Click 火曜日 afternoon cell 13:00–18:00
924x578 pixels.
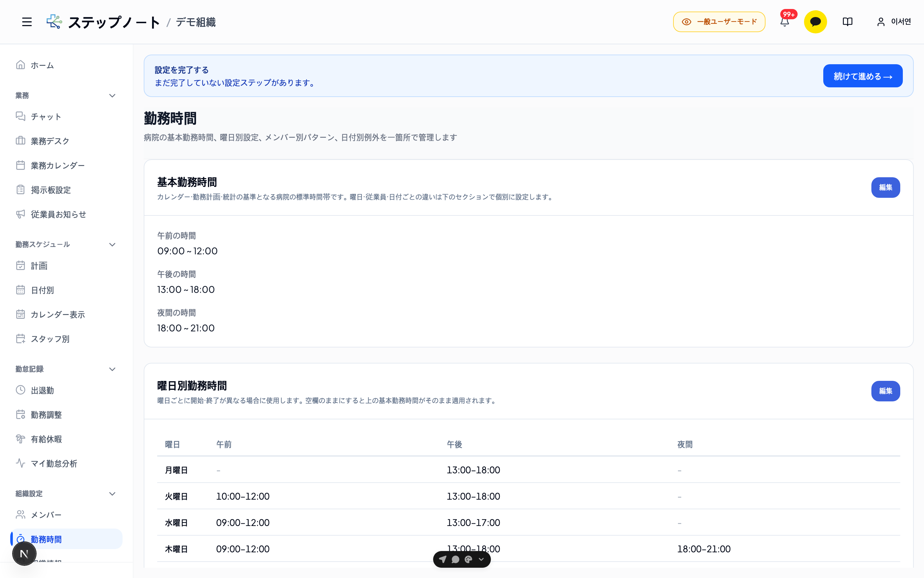click(474, 496)
